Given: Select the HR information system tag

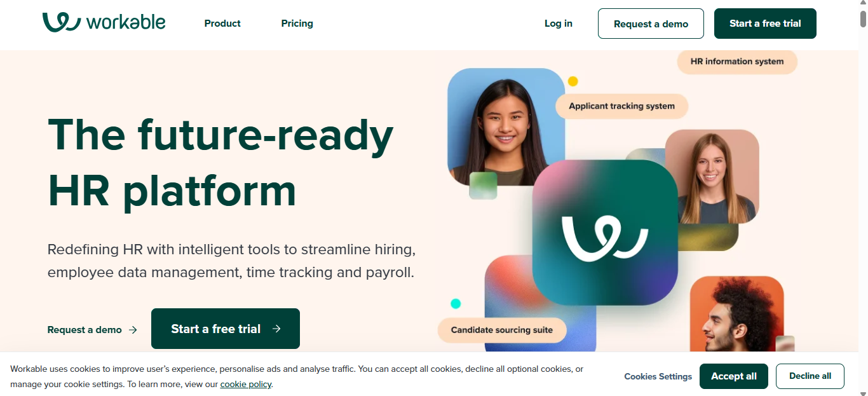Looking at the screenshot, I should (737, 62).
